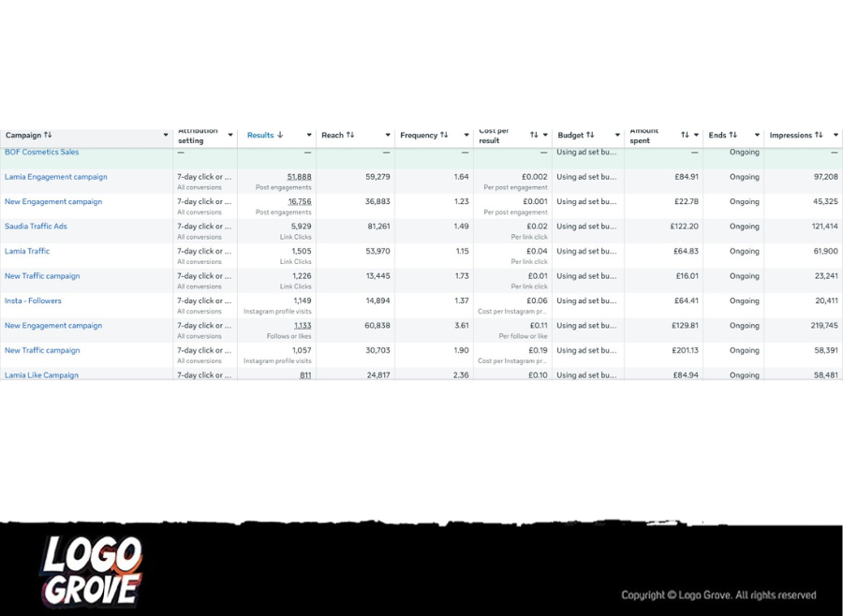The height and width of the screenshot is (616, 843).
Task: Sort by Budget column arrows
Action: click(x=590, y=135)
